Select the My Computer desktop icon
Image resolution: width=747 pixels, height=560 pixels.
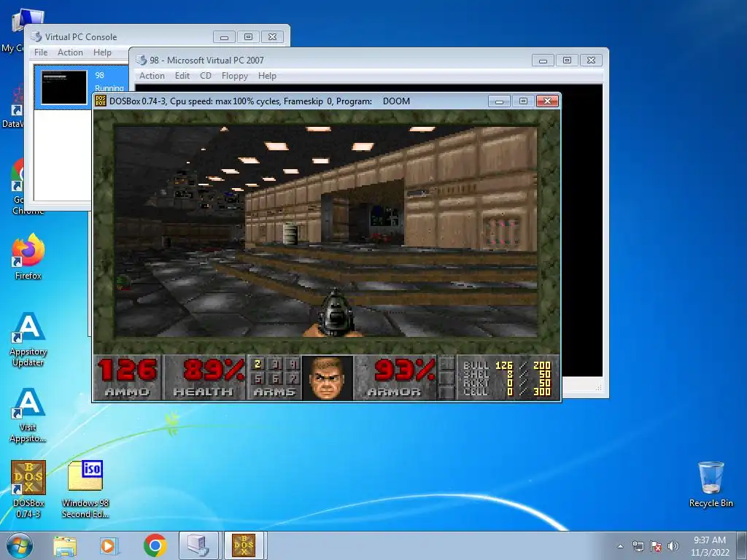click(x=15, y=31)
